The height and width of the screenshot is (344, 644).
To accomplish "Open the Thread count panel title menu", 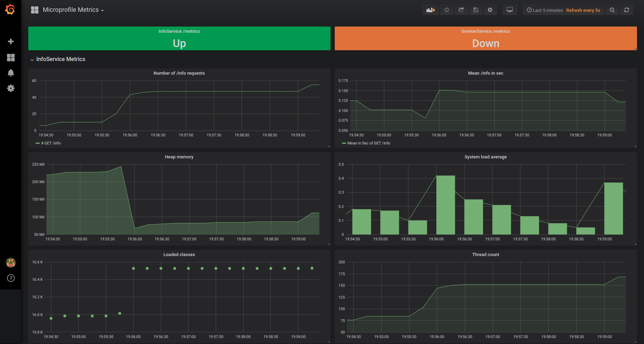I will click(x=486, y=255).
